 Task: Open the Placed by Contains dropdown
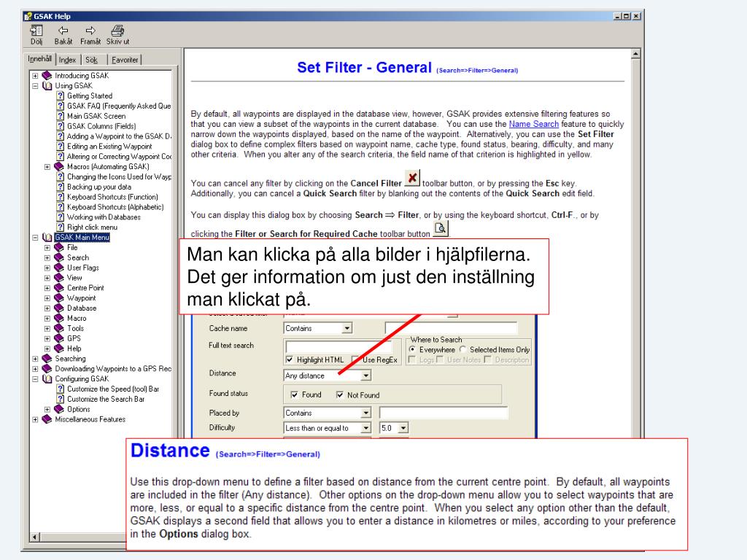click(x=365, y=413)
